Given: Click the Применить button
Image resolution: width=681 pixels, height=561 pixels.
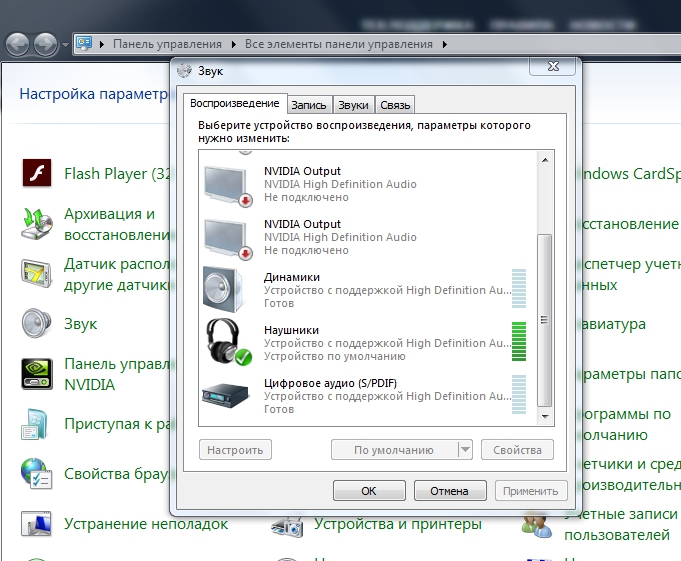Looking at the screenshot, I should 531,491.
